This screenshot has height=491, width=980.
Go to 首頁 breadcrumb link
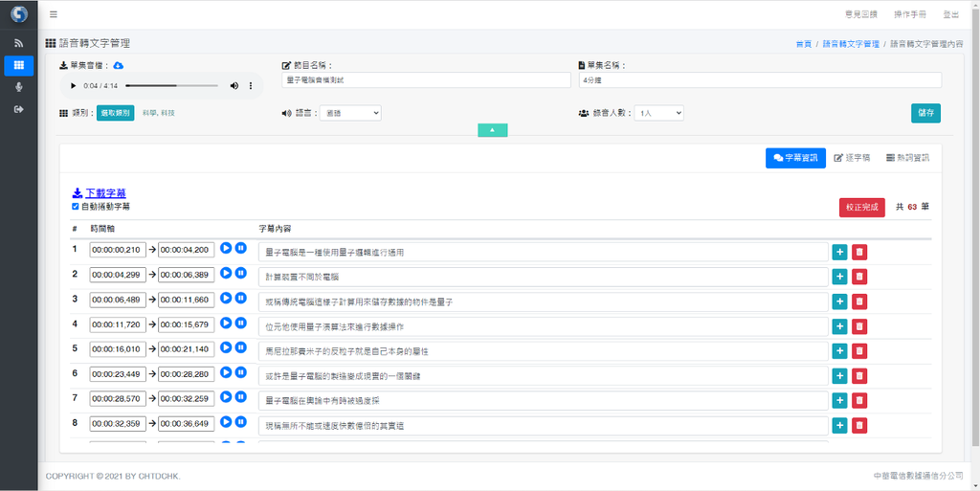tap(804, 44)
